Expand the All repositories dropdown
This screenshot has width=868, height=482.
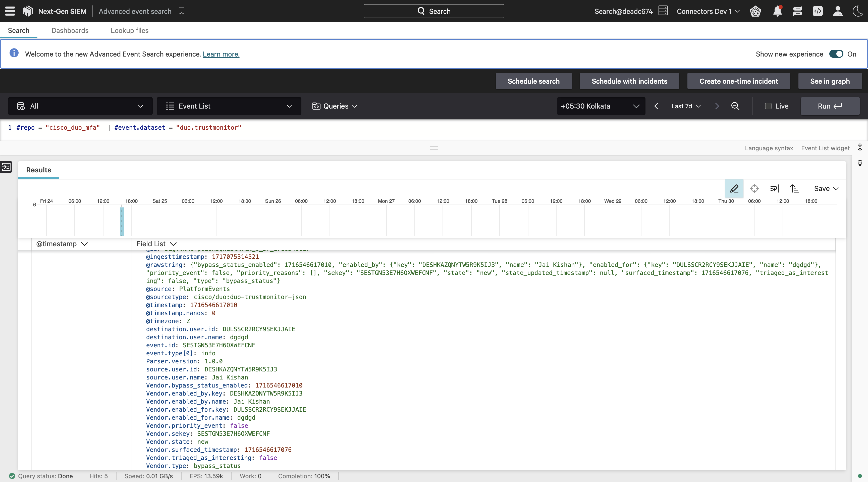[80, 106]
